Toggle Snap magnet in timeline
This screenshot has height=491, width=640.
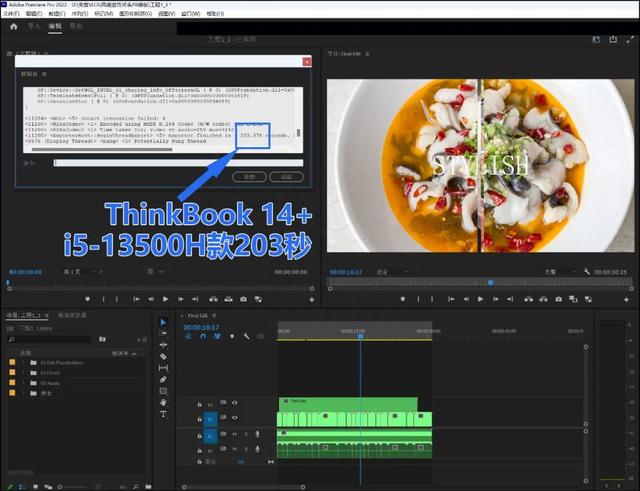point(203,336)
